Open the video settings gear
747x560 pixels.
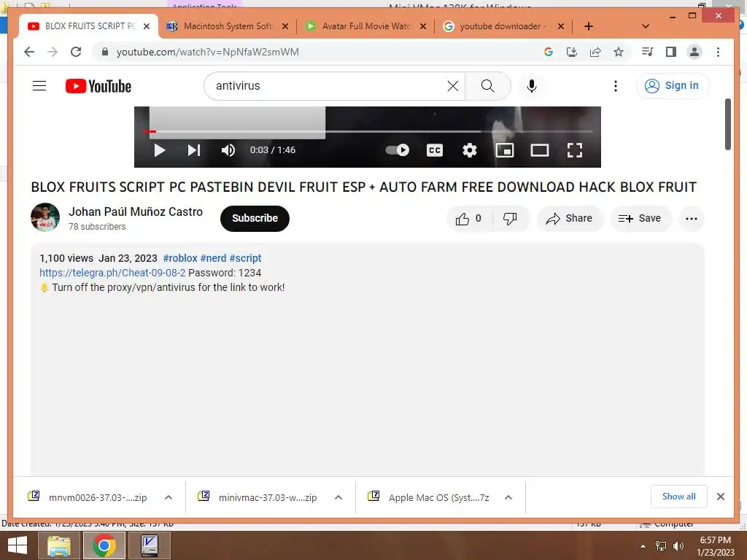470,150
